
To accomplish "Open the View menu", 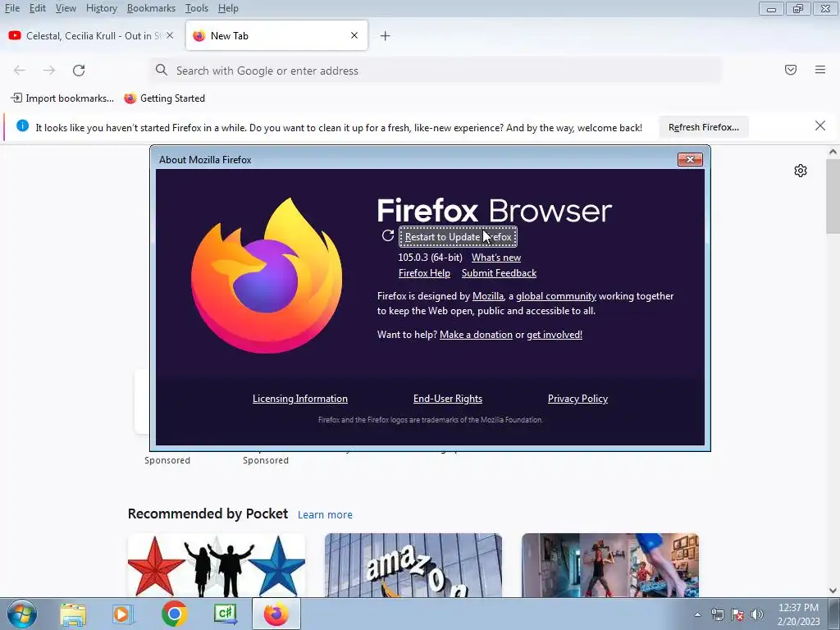I will click(66, 8).
